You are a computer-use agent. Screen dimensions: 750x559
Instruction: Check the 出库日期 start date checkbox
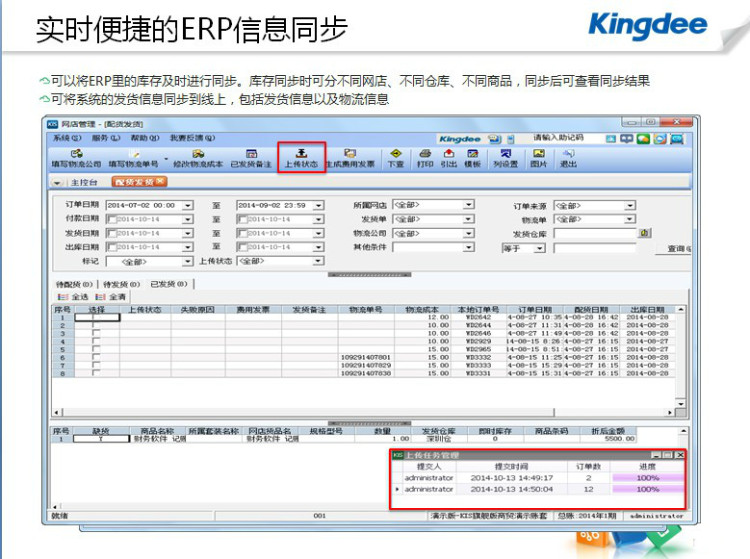tap(111, 247)
